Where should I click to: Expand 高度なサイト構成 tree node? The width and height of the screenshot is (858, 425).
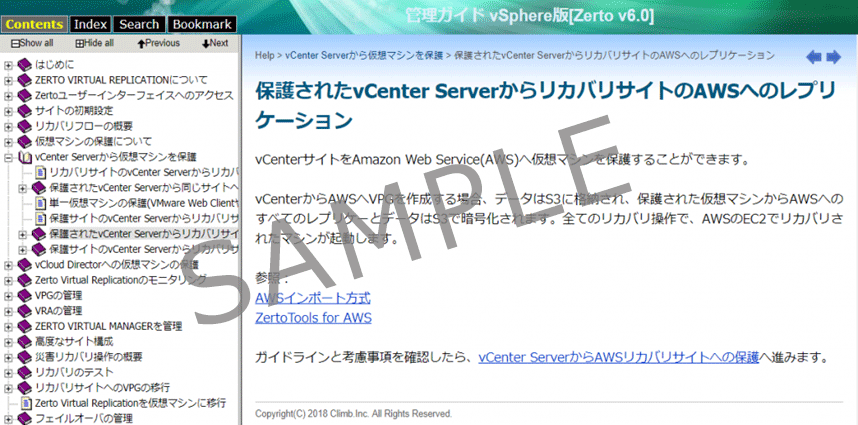[8, 342]
